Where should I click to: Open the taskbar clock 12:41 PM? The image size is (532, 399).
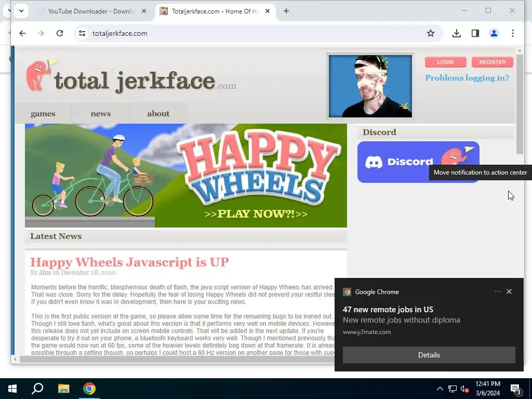pos(487,389)
